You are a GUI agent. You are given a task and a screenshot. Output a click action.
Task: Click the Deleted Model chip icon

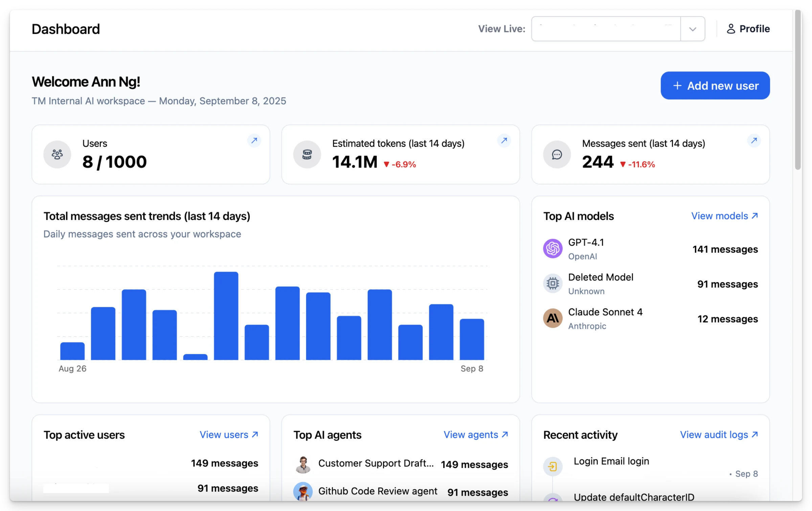point(553,284)
